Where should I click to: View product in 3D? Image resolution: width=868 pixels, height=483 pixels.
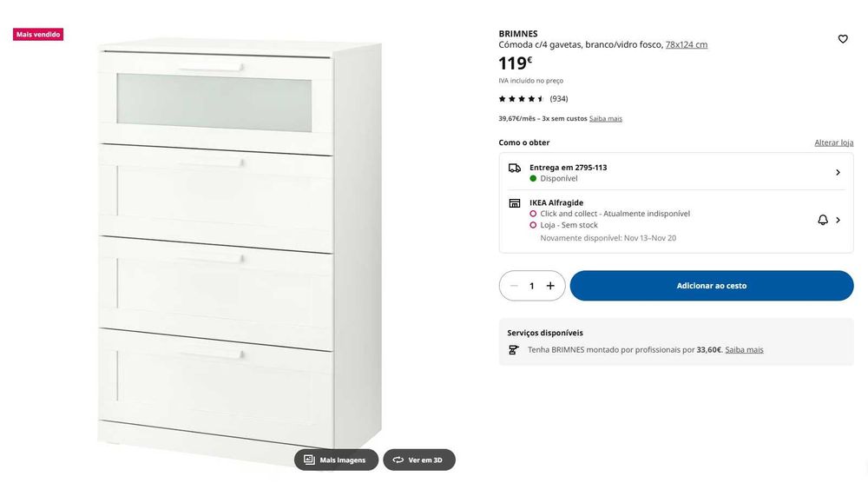click(x=419, y=460)
